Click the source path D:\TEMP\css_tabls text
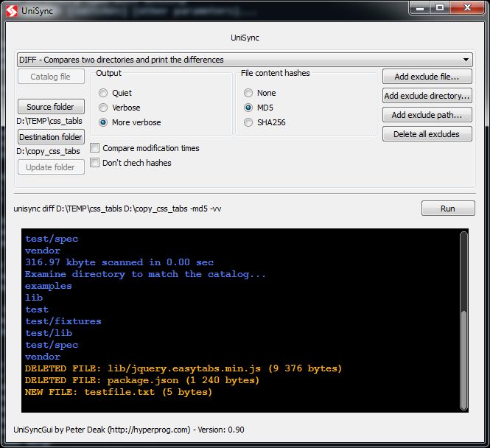Image resolution: width=490 pixels, height=448 pixels. tap(49, 122)
